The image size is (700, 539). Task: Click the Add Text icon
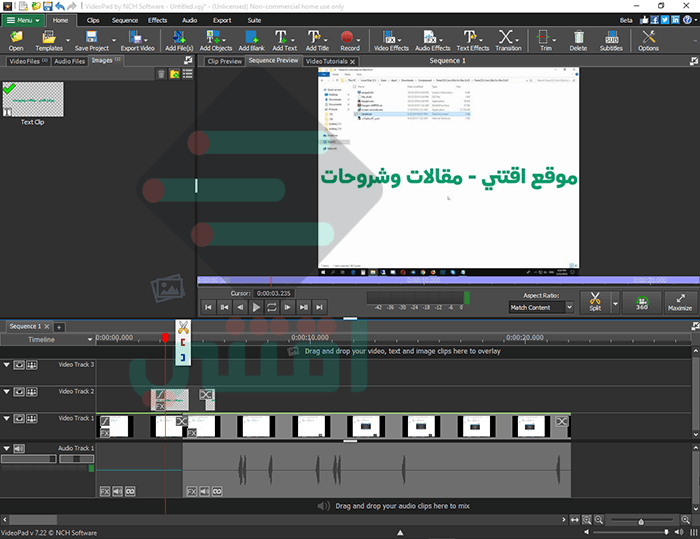tap(284, 41)
